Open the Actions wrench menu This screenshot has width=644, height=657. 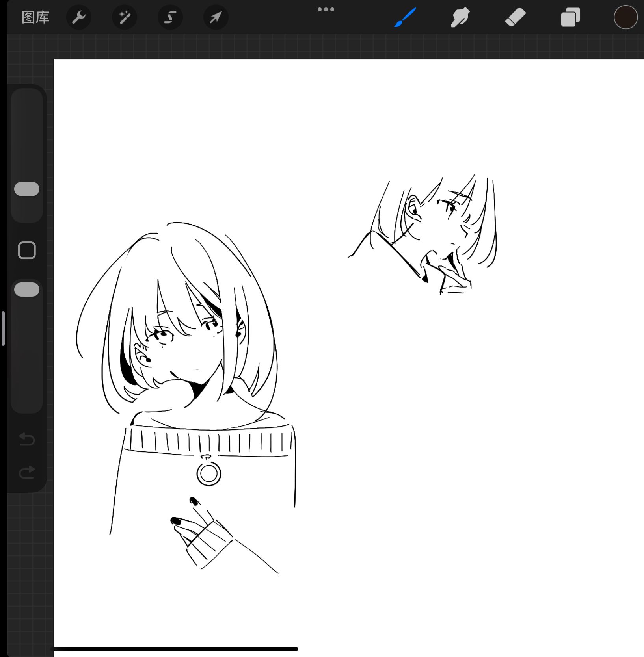(79, 17)
